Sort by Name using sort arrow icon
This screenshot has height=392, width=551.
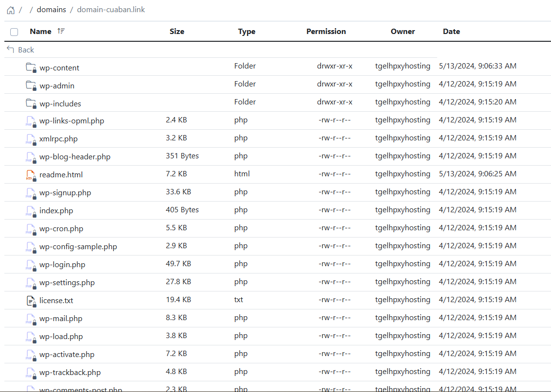pos(61,31)
